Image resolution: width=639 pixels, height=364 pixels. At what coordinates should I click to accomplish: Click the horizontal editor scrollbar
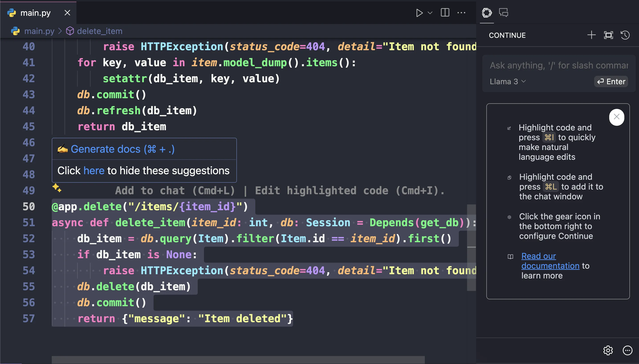point(238,360)
